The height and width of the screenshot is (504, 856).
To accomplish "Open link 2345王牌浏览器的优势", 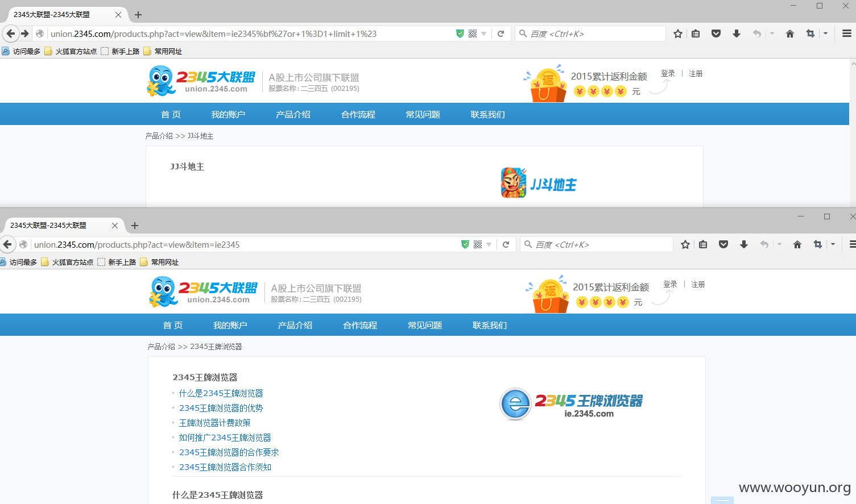I will pos(221,408).
